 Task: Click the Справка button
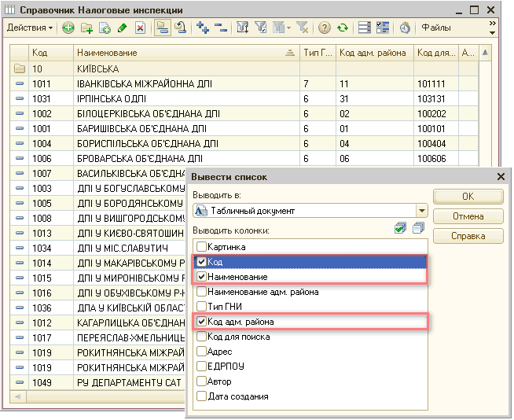tap(468, 236)
